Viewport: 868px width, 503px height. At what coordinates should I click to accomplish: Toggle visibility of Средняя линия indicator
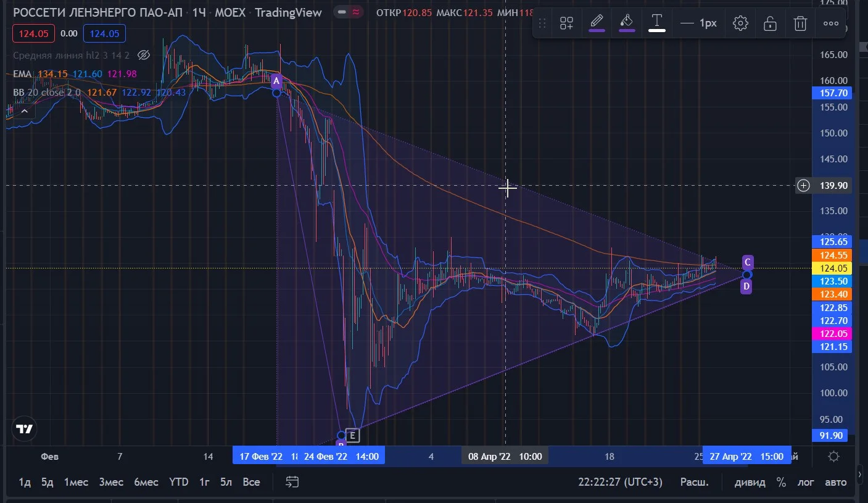click(144, 56)
